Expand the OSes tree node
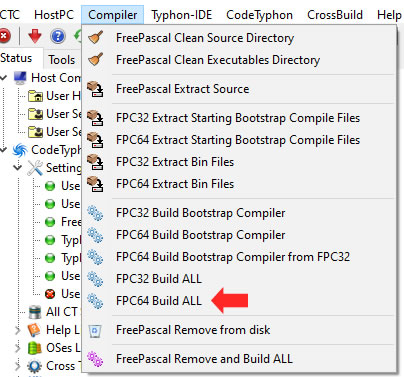 pos(18,348)
